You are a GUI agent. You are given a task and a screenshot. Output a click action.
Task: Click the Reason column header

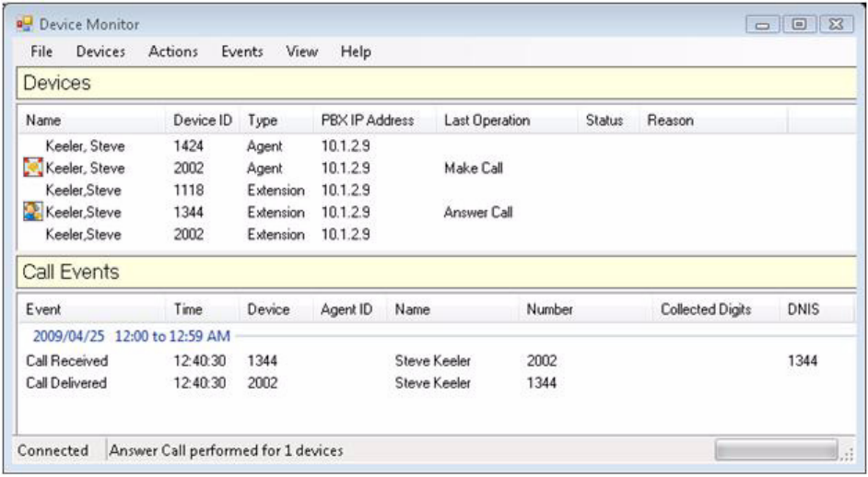(713, 121)
